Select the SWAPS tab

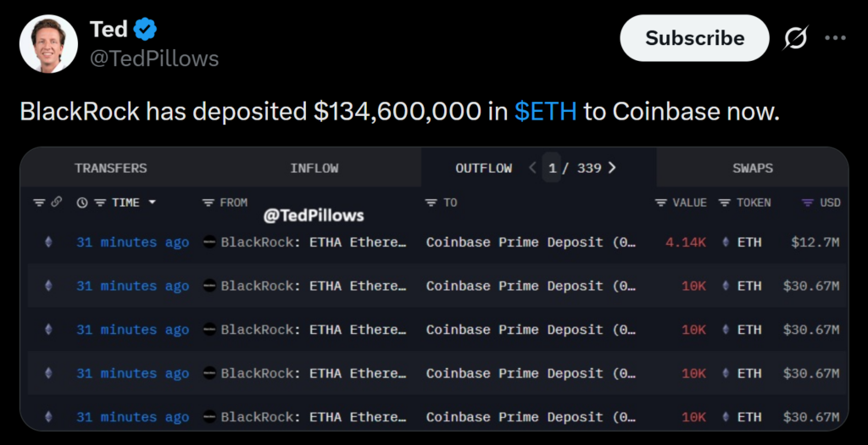click(x=753, y=168)
